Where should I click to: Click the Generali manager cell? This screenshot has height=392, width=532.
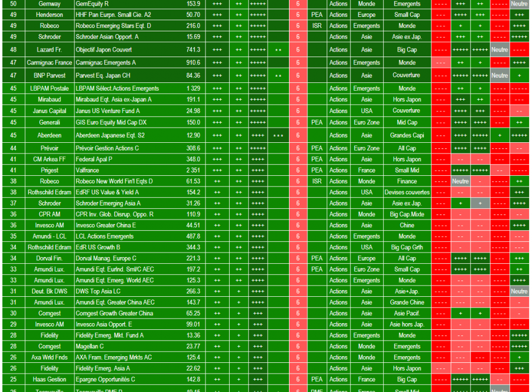(x=49, y=122)
